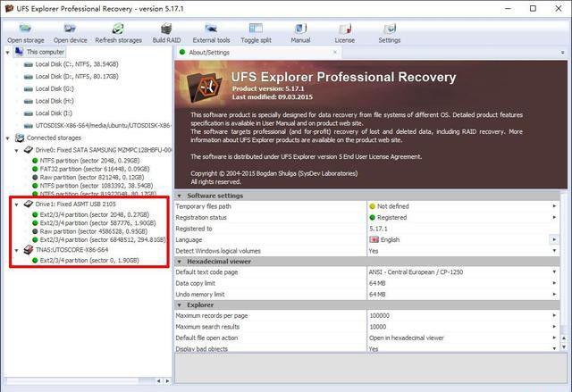Viewport: 572px width, 392px height.
Task: Select NTFS partition sector 2048, 0.29GB
Action: click(86, 161)
